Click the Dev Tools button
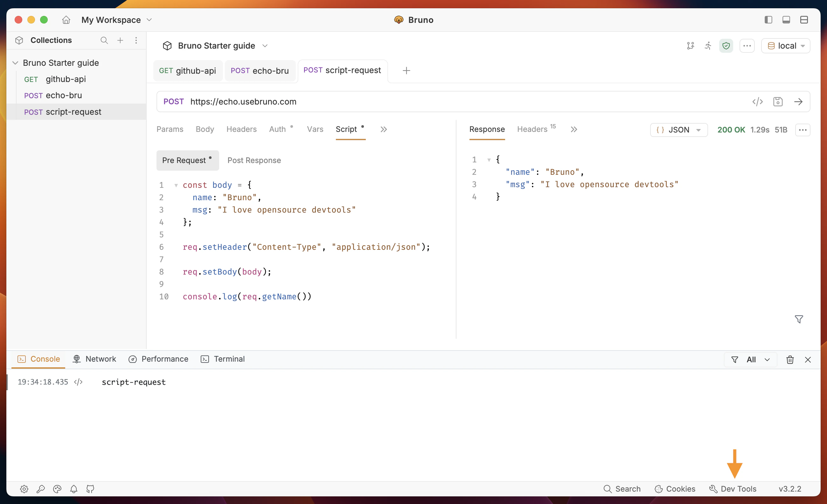Viewport: 827px width, 504px height. click(x=733, y=488)
